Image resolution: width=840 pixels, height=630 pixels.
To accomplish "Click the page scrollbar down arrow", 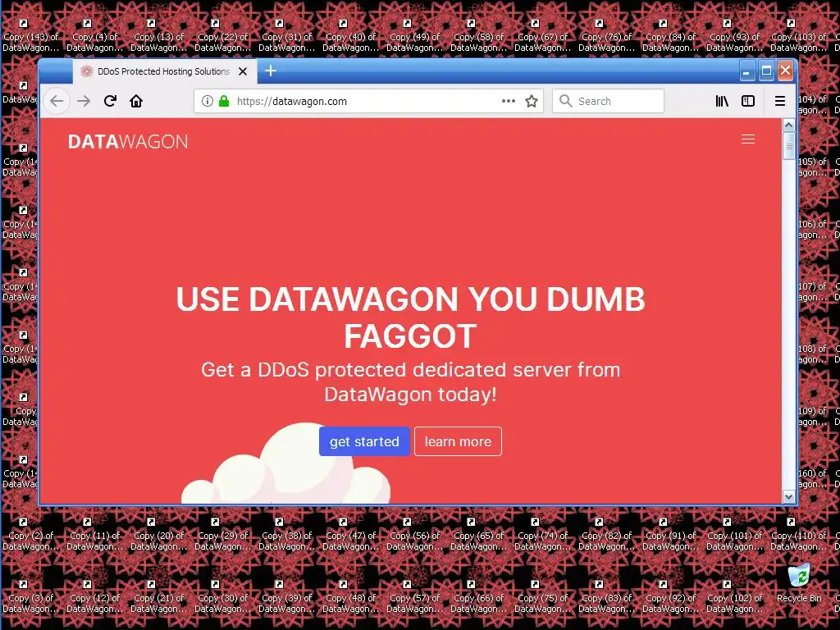I will tap(788, 497).
